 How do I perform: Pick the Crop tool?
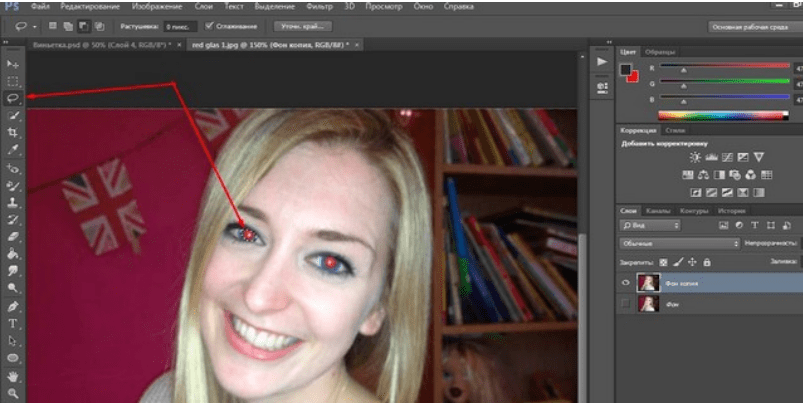(13, 132)
